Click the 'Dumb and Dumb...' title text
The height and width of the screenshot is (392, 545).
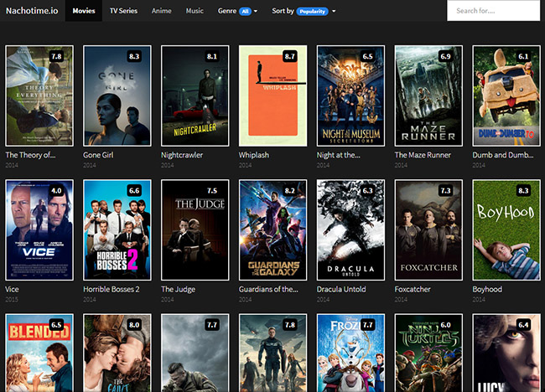tap(502, 155)
